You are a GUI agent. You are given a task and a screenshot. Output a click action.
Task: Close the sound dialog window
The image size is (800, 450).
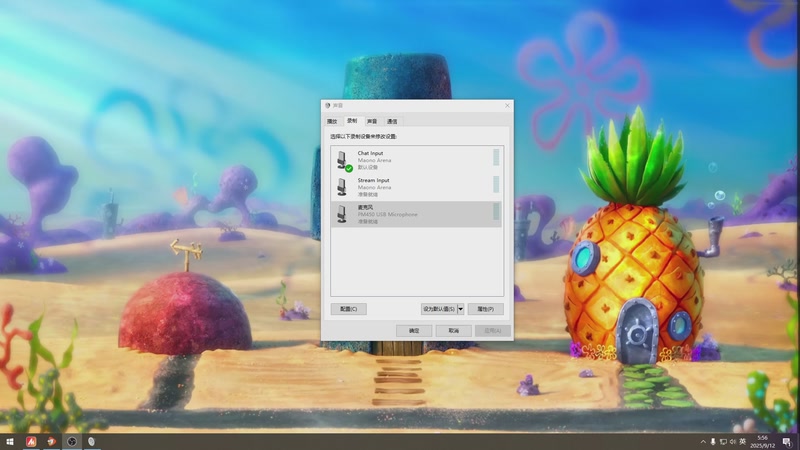point(507,106)
